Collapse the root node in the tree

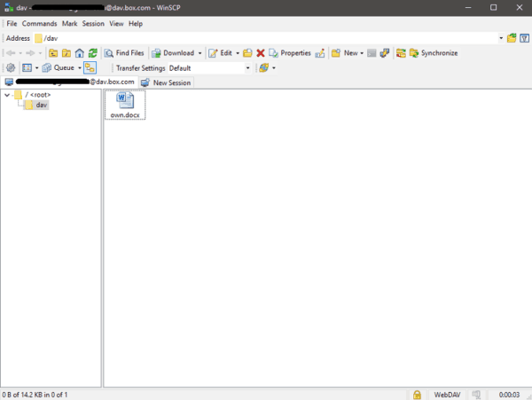pyautogui.click(x=7, y=95)
